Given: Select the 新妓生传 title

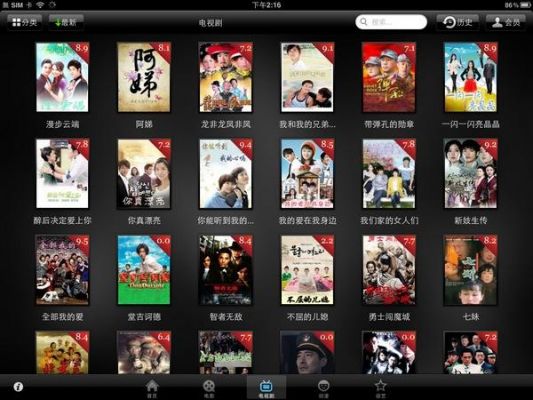Looking at the screenshot, I should (470, 221).
